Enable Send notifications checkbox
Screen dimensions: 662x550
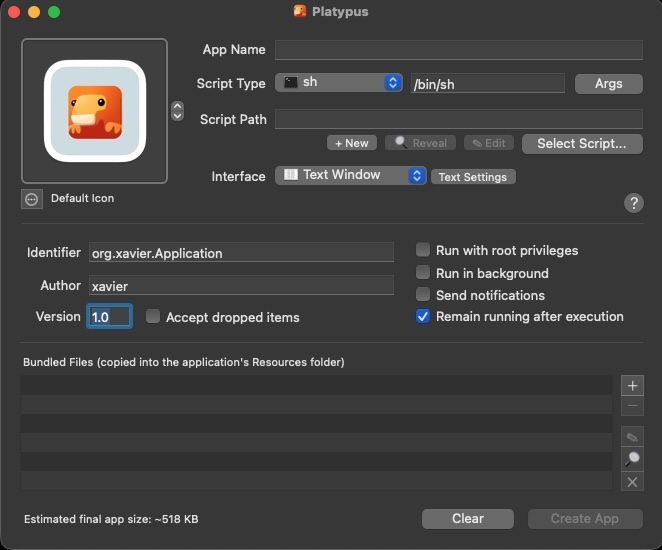click(424, 295)
